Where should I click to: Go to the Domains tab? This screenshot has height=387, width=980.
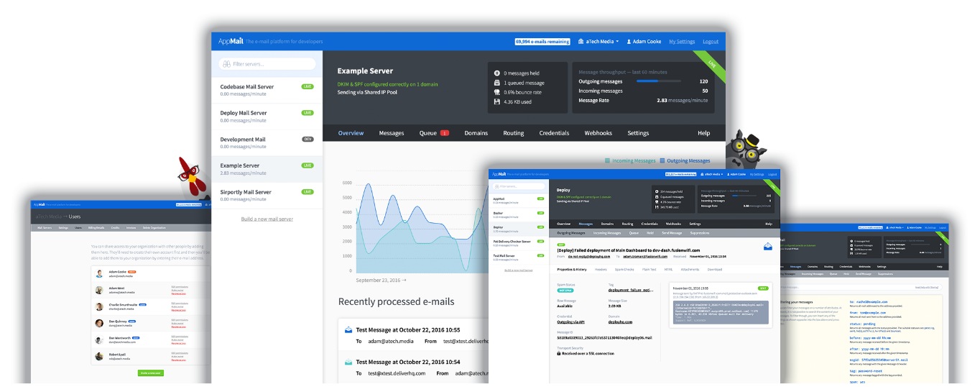tap(476, 133)
